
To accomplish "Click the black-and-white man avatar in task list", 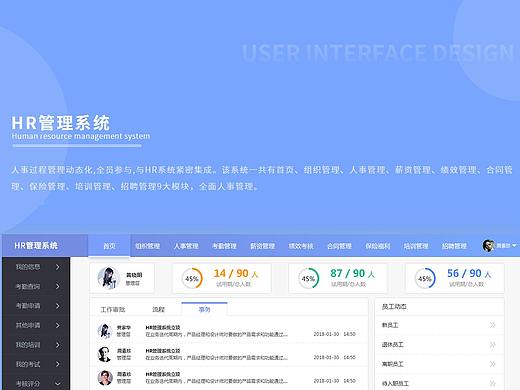I will (105, 354).
